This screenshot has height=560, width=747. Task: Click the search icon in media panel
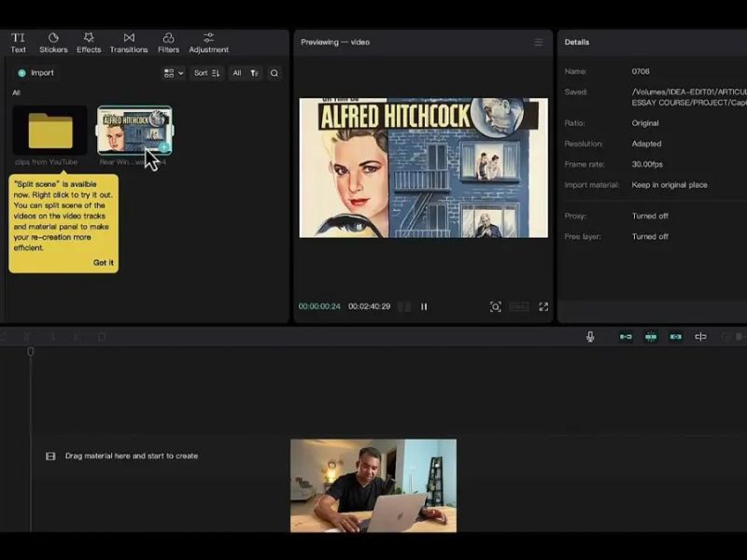coord(275,73)
